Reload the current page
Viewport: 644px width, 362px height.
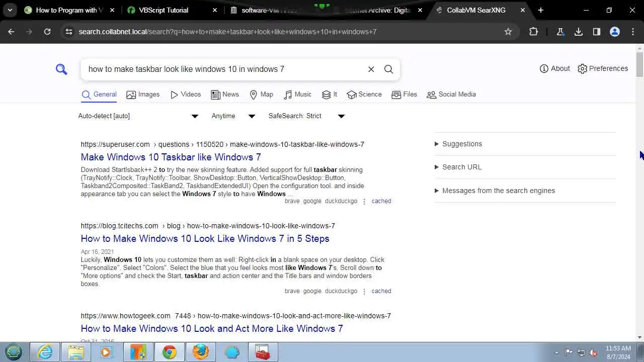(47, 32)
